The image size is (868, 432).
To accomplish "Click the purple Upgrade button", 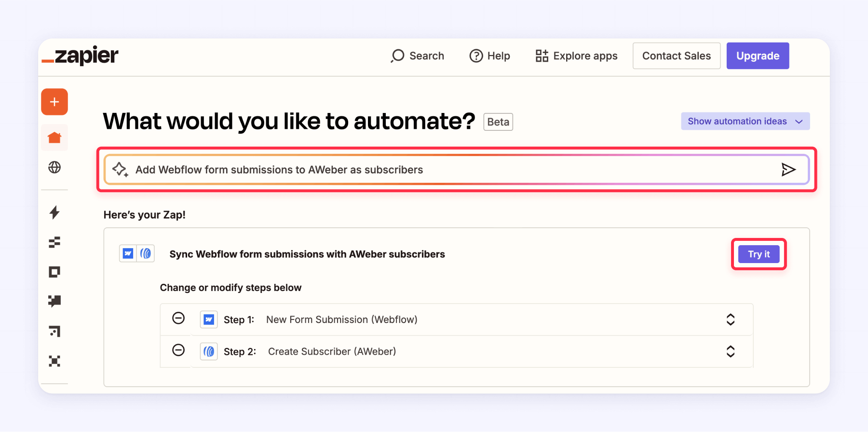I will point(758,56).
